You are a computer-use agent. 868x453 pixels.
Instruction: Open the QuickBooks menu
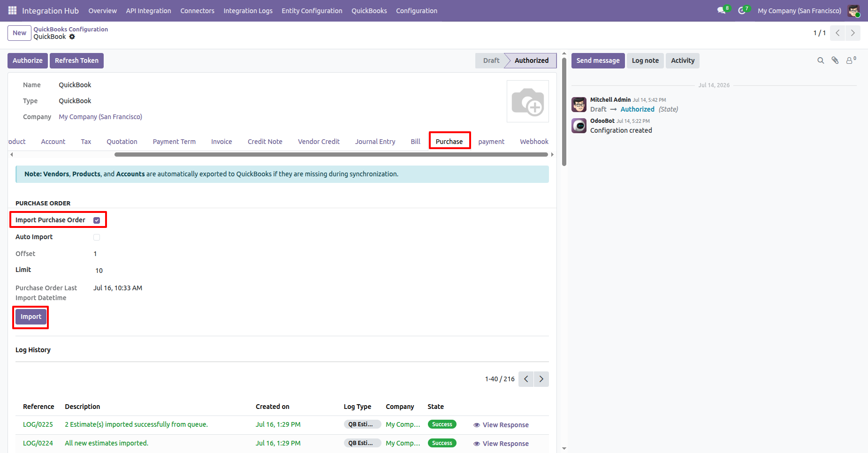click(369, 10)
